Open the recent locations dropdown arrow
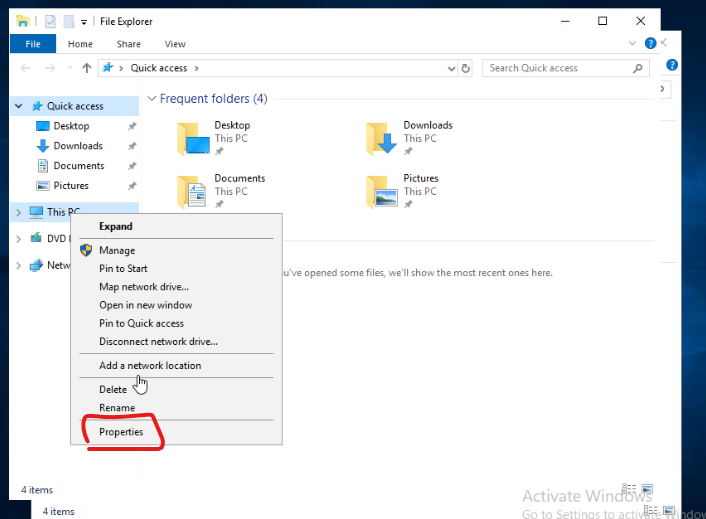 (x=70, y=68)
